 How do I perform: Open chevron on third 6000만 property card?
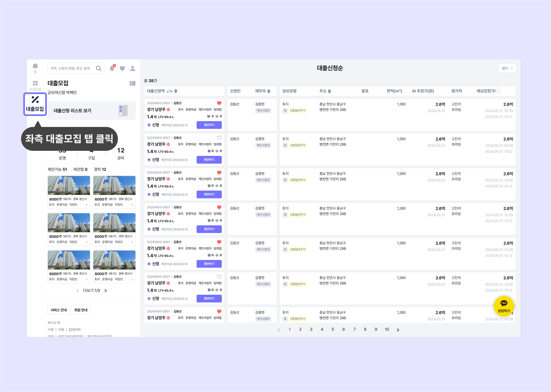pyautogui.click(x=87, y=242)
